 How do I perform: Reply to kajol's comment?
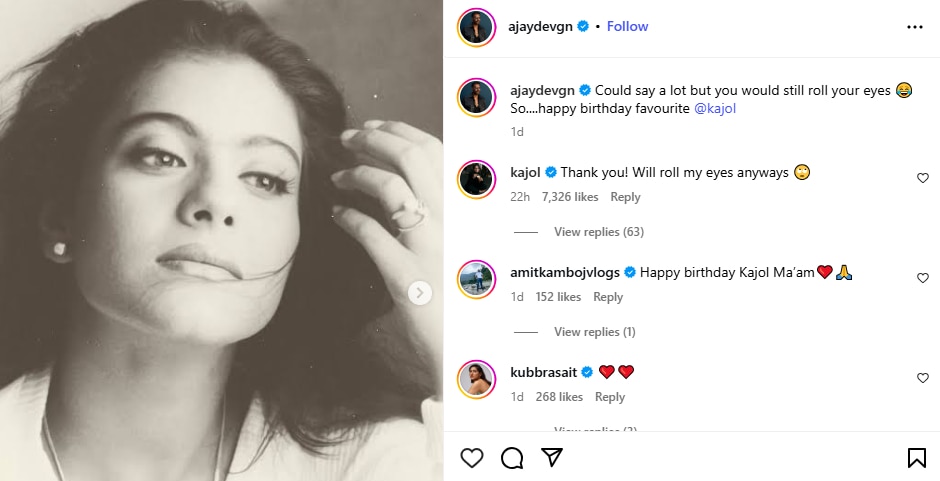click(x=625, y=197)
